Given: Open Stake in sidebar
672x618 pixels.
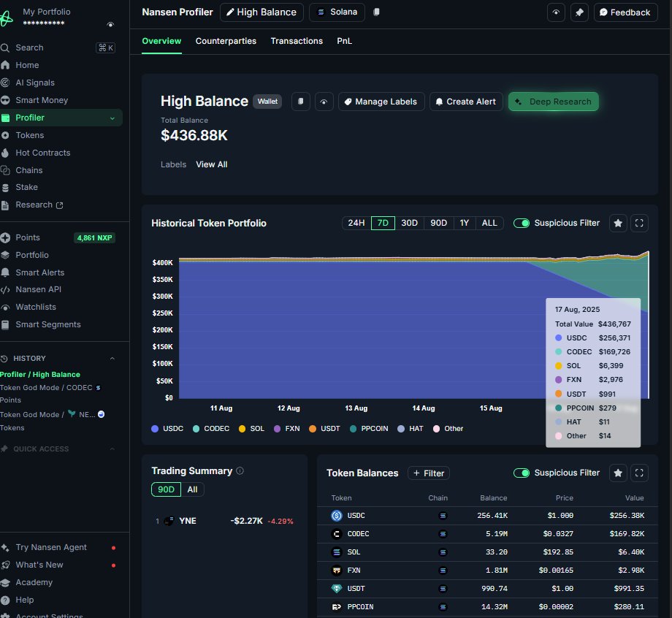Looking at the screenshot, I should [x=26, y=187].
